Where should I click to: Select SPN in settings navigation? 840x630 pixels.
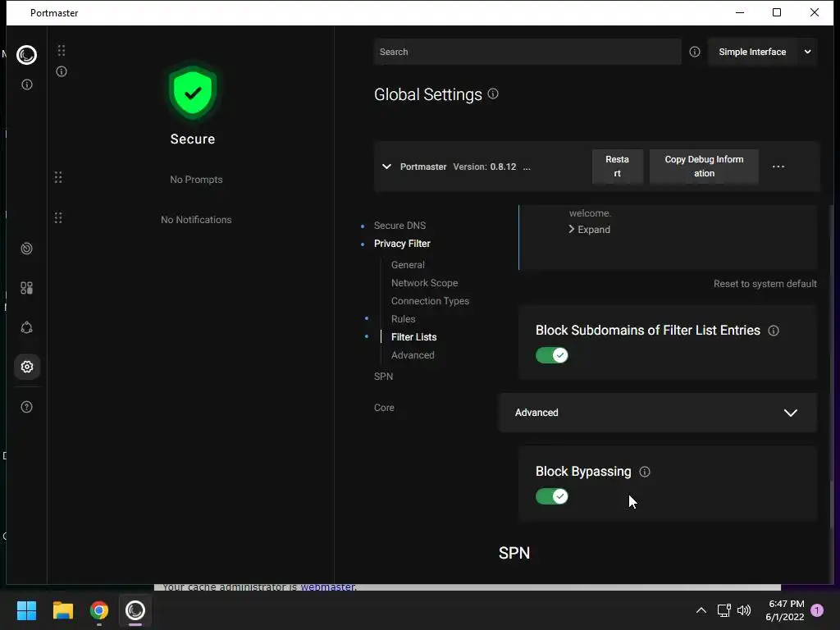(384, 377)
